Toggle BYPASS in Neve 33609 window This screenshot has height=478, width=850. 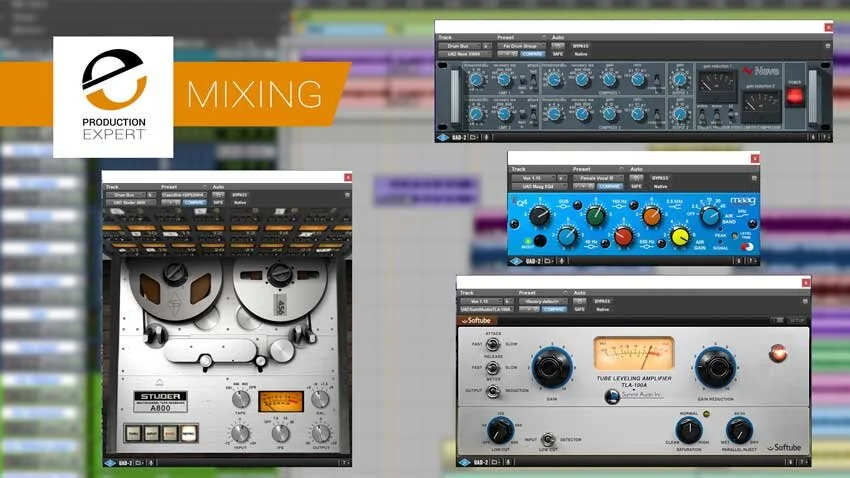pos(581,47)
